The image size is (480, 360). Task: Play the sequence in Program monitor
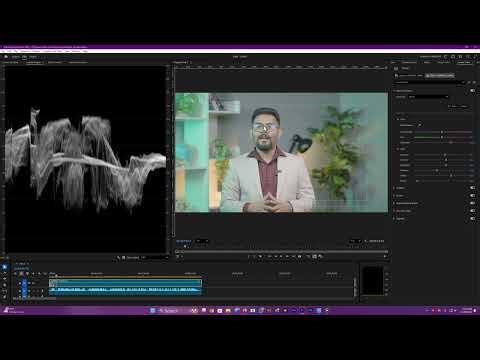[281, 256]
